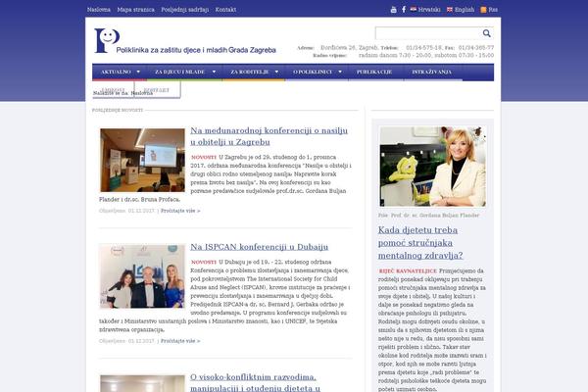Click the Naslovna breadcrumb link
The width and height of the screenshot is (588, 392).
coord(141,93)
